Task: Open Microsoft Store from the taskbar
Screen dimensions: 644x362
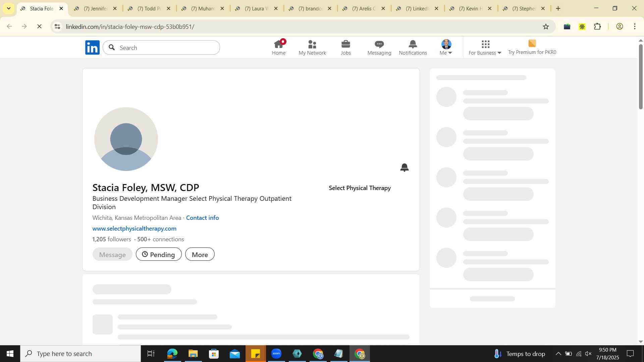Action: coord(214,354)
